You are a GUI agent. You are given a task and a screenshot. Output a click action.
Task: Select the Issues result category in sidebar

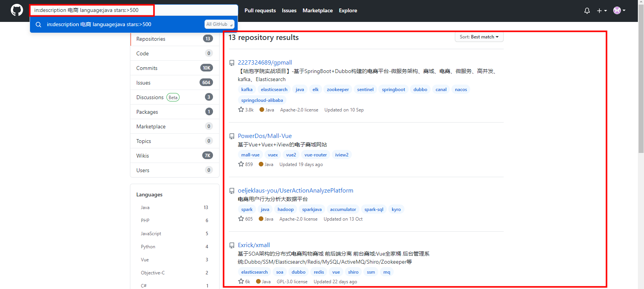(x=175, y=83)
